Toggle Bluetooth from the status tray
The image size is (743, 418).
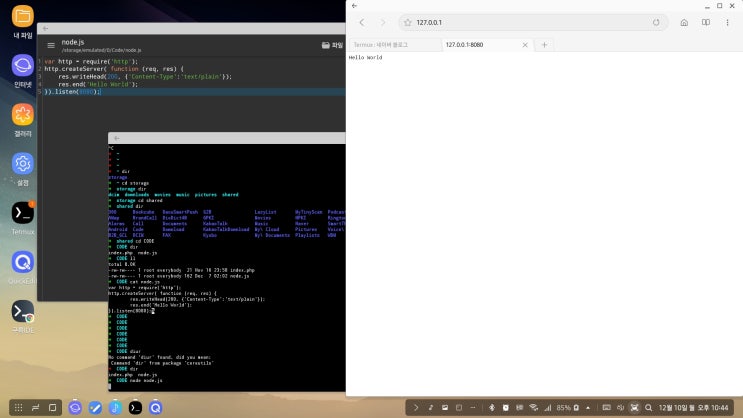(x=491, y=408)
